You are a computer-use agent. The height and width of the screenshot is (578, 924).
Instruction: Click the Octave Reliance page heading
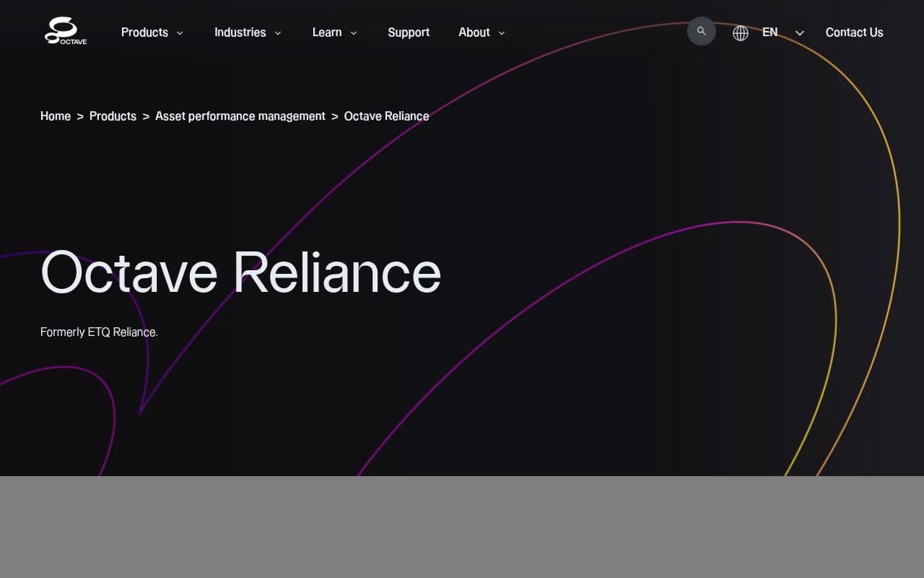pyautogui.click(x=241, y=272)
